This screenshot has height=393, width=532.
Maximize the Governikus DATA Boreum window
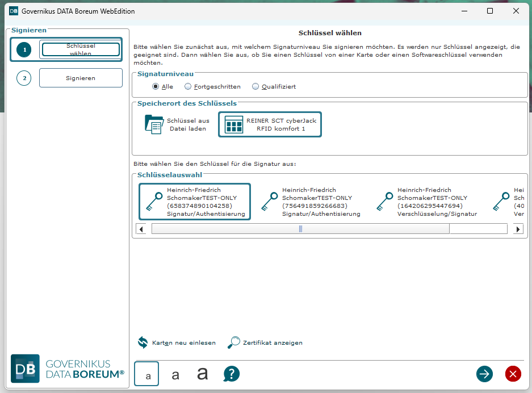[x=490, y=11]
